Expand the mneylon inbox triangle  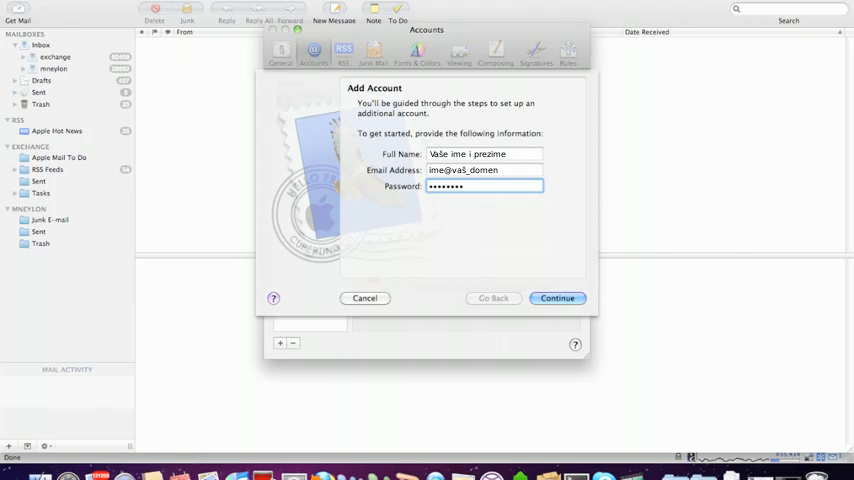click(23, 69)
